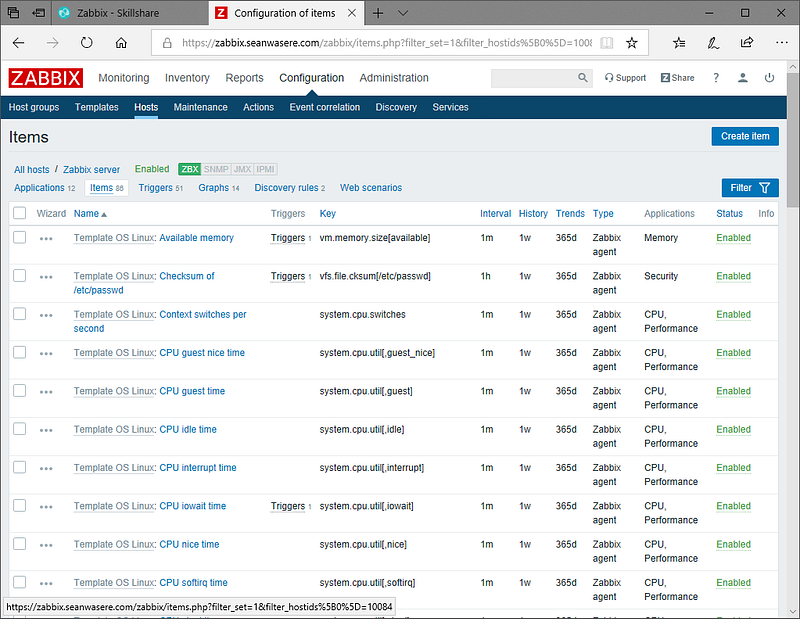Open the Administration menu
Image resolution: width=800 pixels, height=619 pixels.
click(394, 78)
